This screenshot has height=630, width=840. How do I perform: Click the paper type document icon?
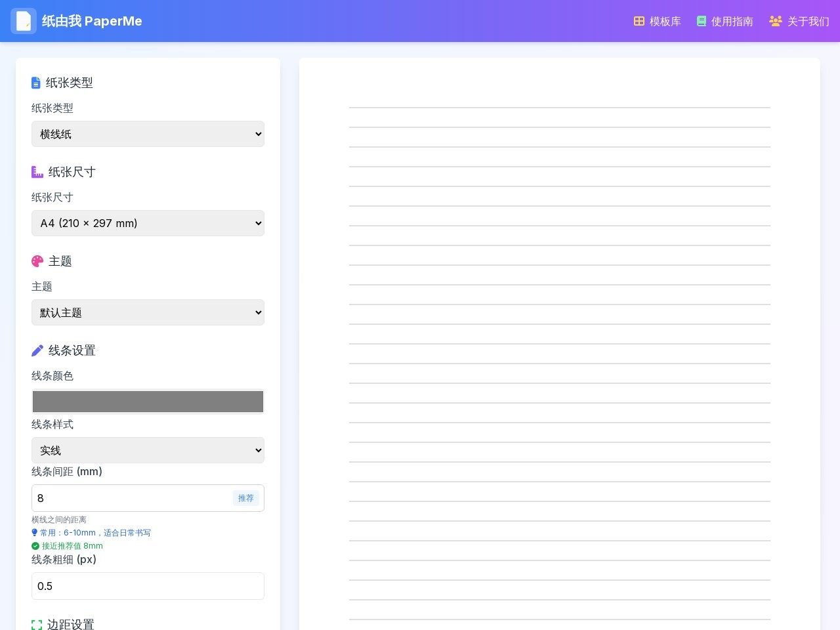tap(36, 83)
